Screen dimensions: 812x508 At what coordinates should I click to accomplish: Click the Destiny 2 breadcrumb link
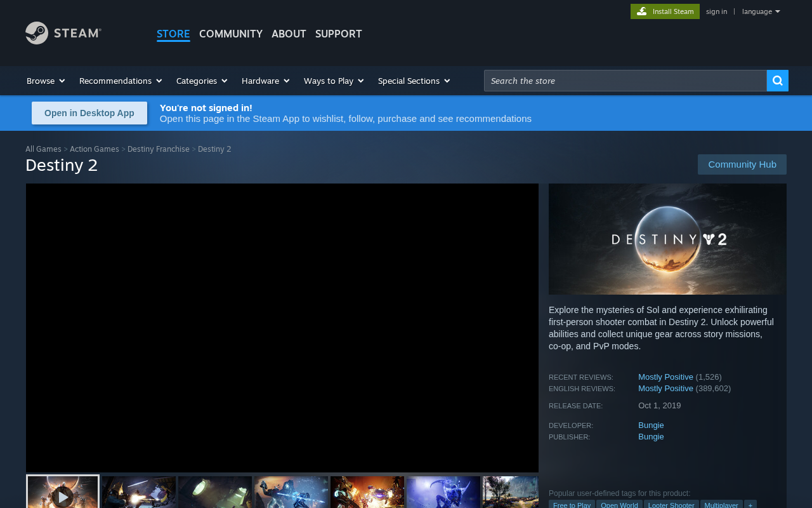(214, 149)
